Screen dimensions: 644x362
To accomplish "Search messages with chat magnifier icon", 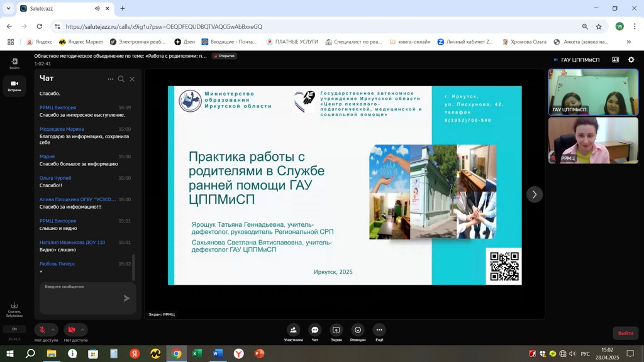I will pyautogui.click(x=121, y=79).
